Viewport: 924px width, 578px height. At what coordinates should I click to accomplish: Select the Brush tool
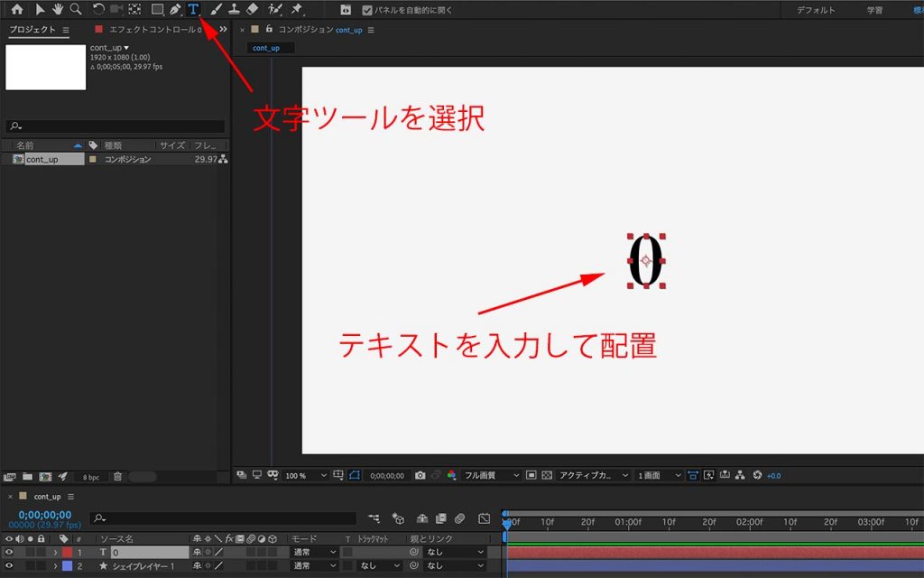[x=217, y=9]
